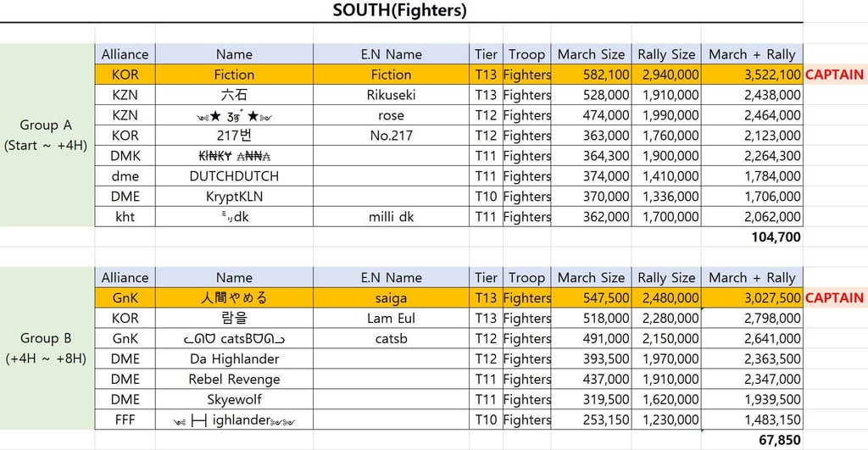868x450 pixels.
Task: Click the Da Highlander name cell
Action: (234, 359)
